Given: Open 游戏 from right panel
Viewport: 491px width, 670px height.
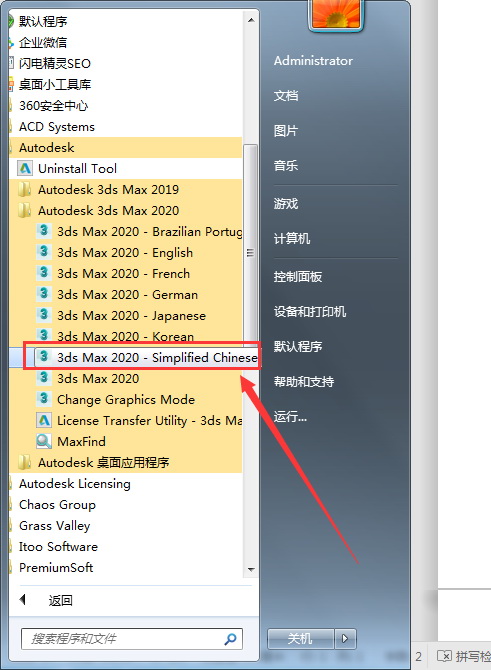Looking at the screenshot, I should tap(286, 203).
